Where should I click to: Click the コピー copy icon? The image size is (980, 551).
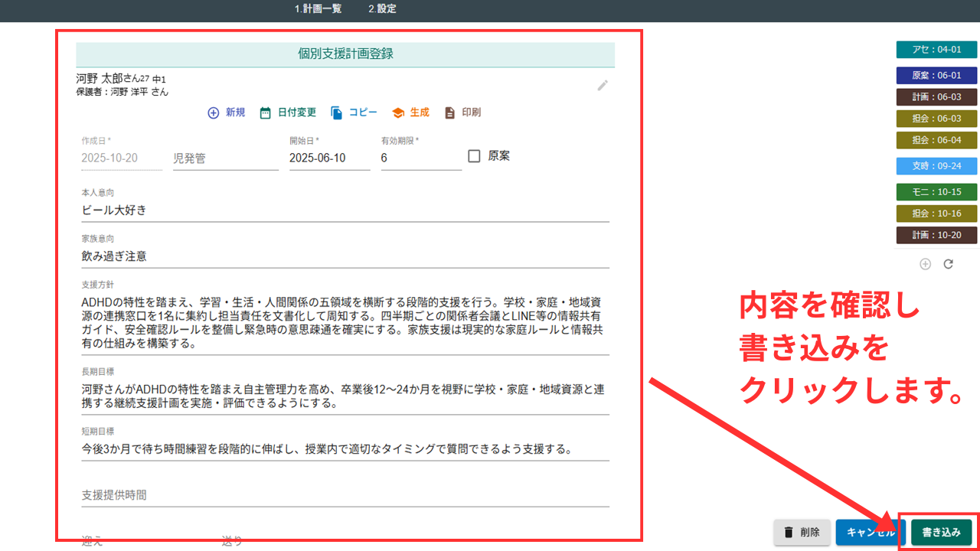tap(337, 112)
